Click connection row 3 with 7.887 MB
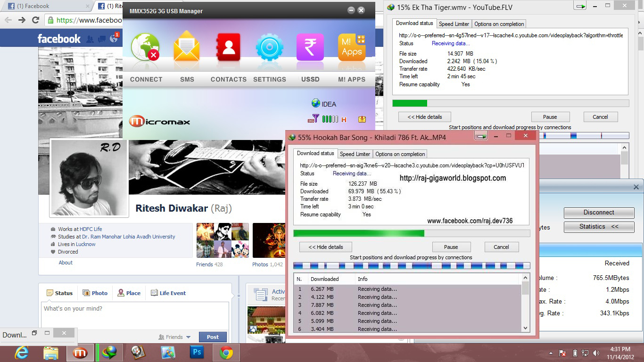 tap(407, 305)
